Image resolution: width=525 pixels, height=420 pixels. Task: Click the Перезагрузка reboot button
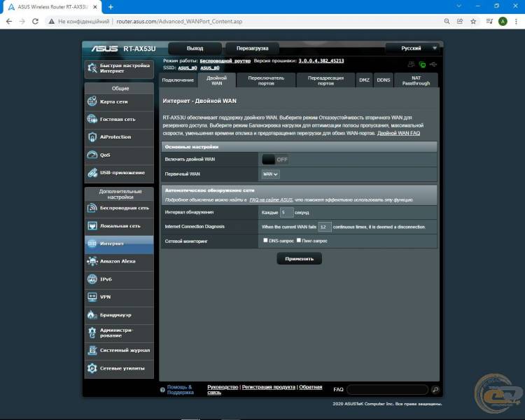(x=252, y=48)
